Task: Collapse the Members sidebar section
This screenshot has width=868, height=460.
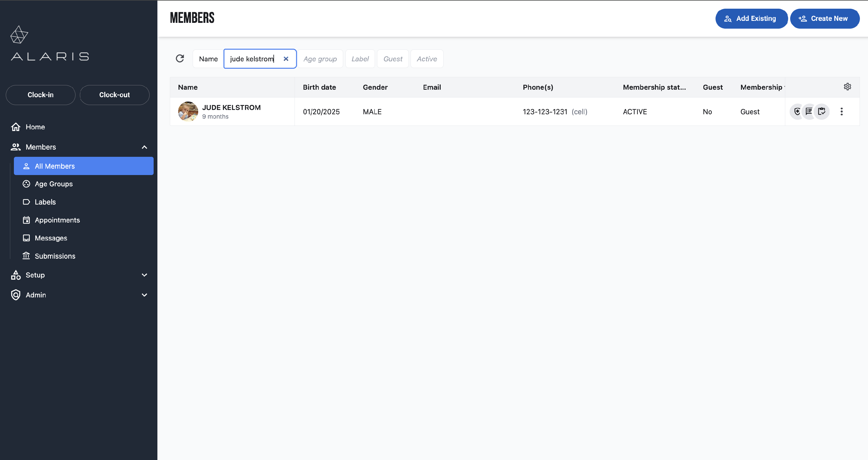Action: (x=144, y=147)
